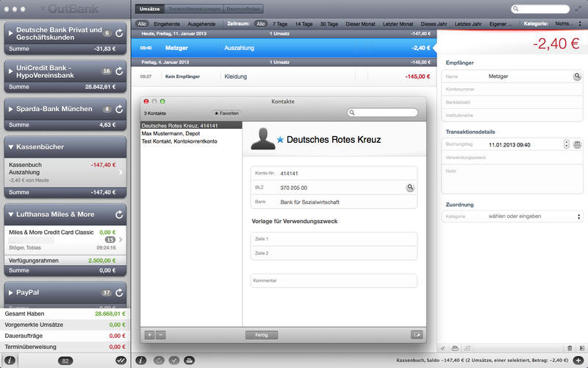This screenshot has width=588, height=368.
Task: Click compose icon in Kontakte bottom right
Action: [x=417, y=335]
